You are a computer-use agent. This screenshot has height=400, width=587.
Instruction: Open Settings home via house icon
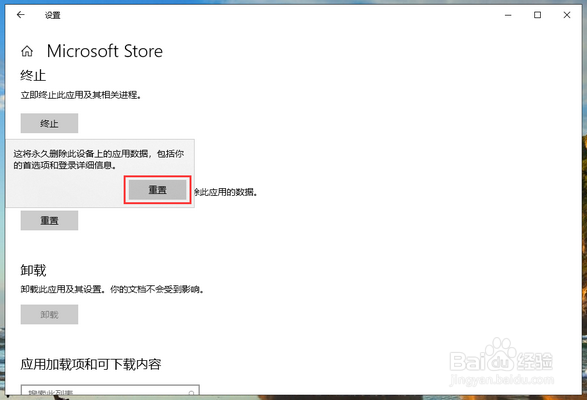[27, 51]
